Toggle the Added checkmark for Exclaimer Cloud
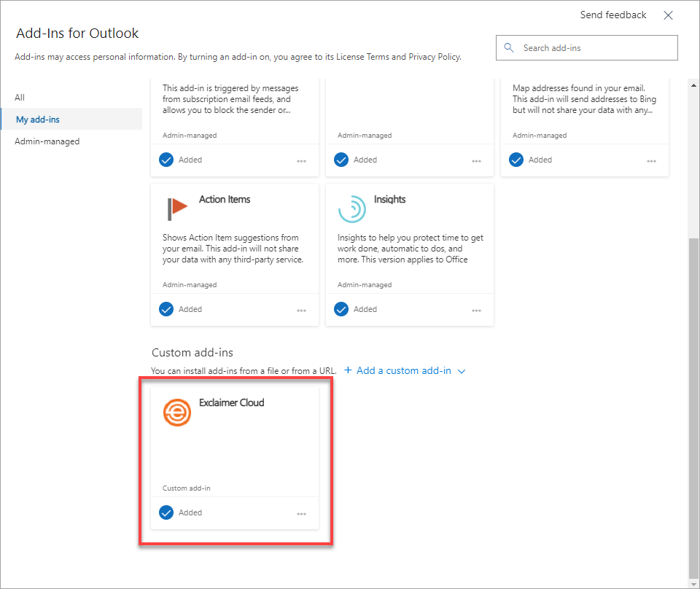Viewport: 700px width, 589px height. pyautogui.click(x=166, y=512)
